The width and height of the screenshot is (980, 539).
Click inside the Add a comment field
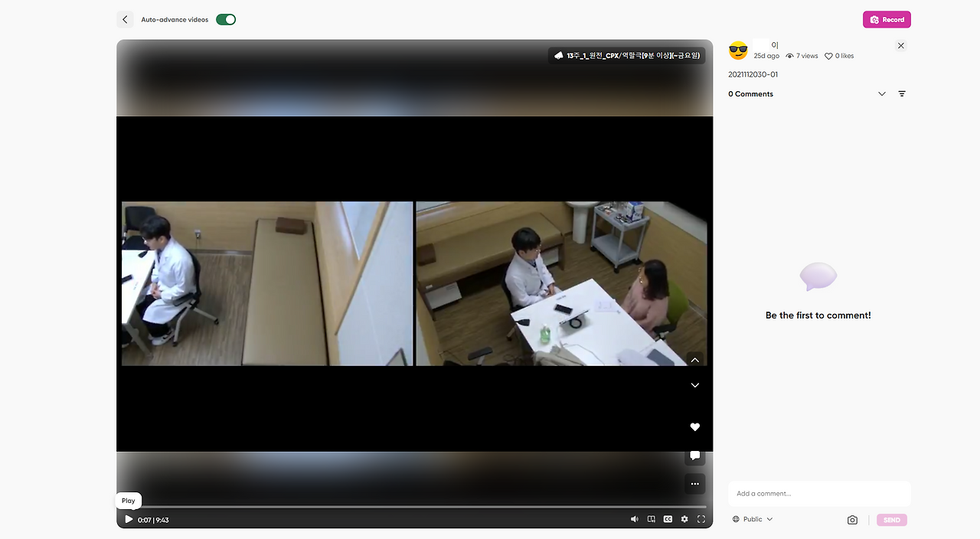[x=818, y=493]
